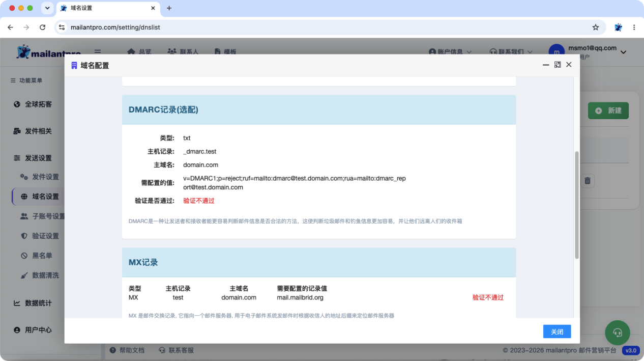Open 联系人 top navigation item
This screenshot has width=644, height=361.
(183, 52)
